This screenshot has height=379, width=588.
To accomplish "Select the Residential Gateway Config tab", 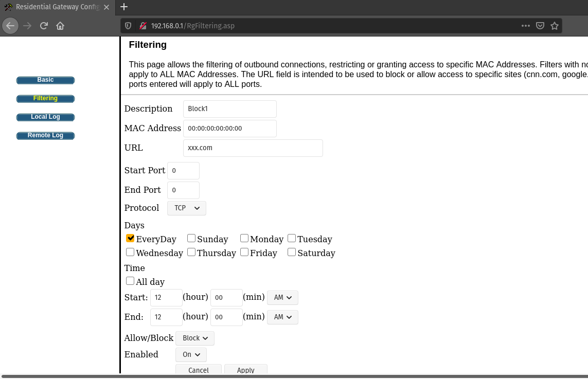I will click(x=57, y=7).
